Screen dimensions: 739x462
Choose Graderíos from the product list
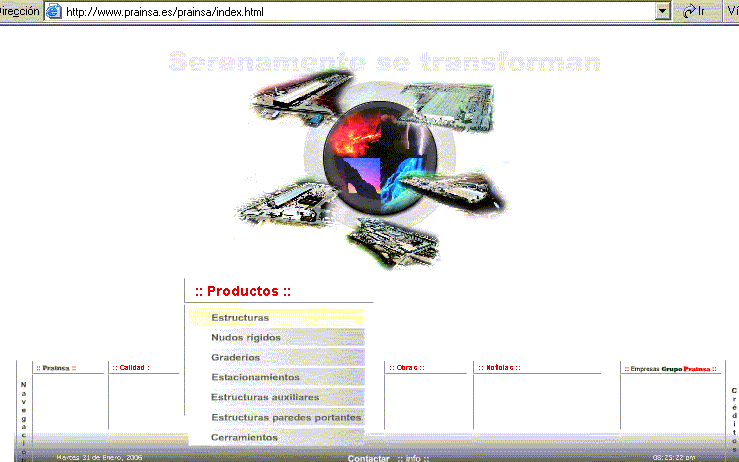click(277, 357)
